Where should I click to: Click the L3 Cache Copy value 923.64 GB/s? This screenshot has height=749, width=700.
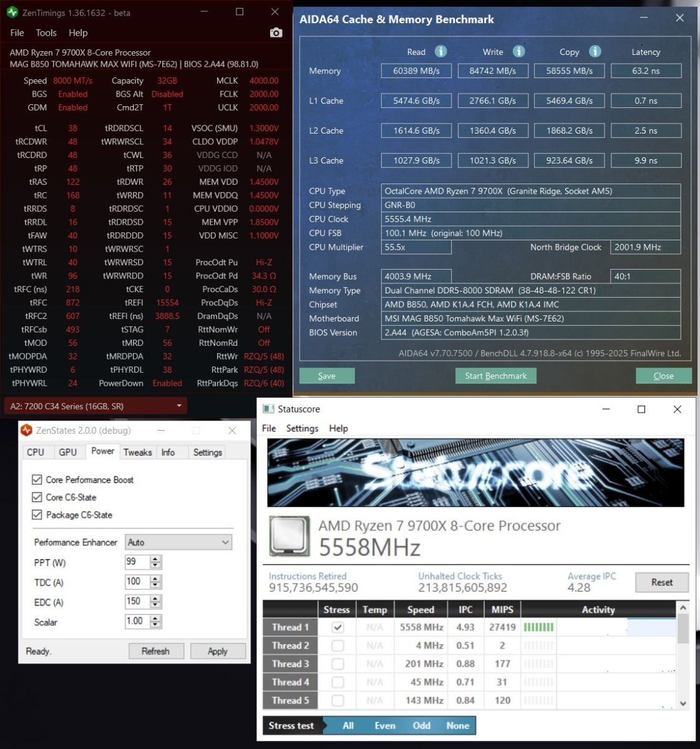point(569,160)
